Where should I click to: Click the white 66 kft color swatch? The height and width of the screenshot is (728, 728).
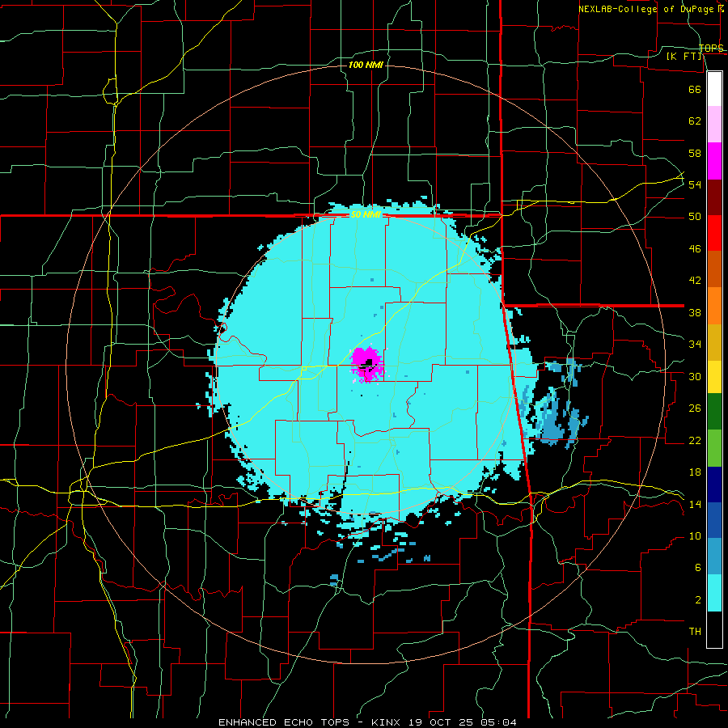[x=714, y=89]
